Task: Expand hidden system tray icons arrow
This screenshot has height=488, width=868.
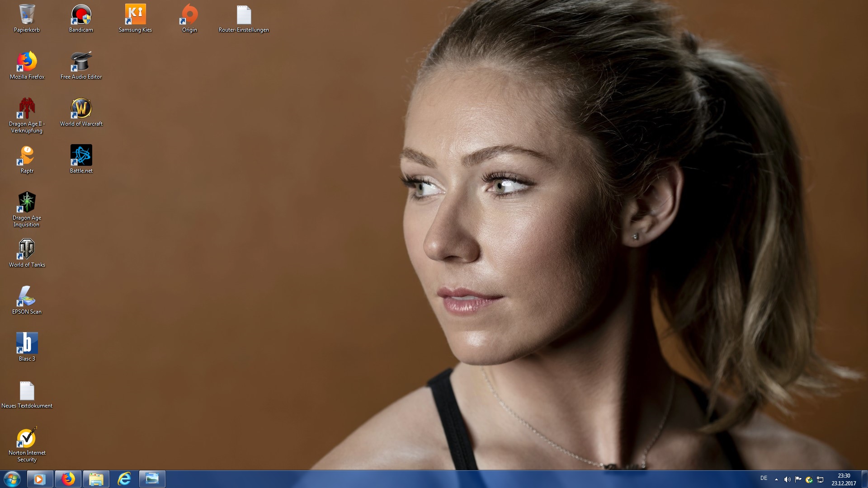Action: (x=776, y=479)
